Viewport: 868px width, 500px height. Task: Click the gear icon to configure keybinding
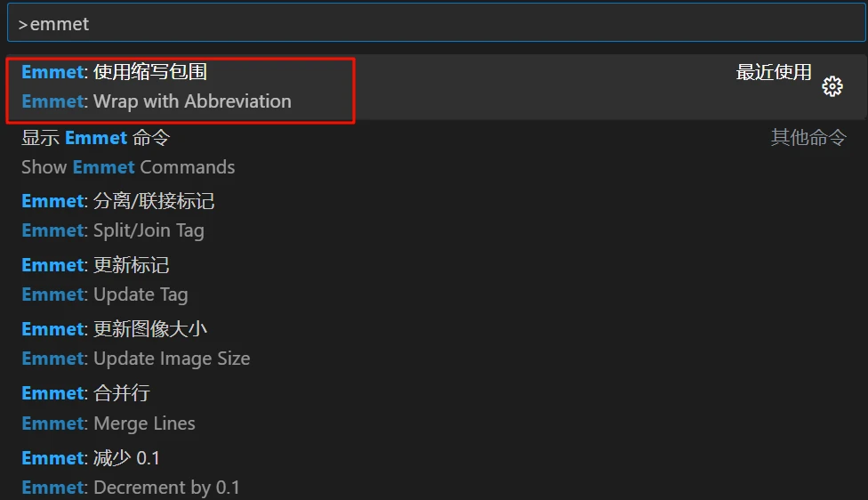click(x=832, y=86)
